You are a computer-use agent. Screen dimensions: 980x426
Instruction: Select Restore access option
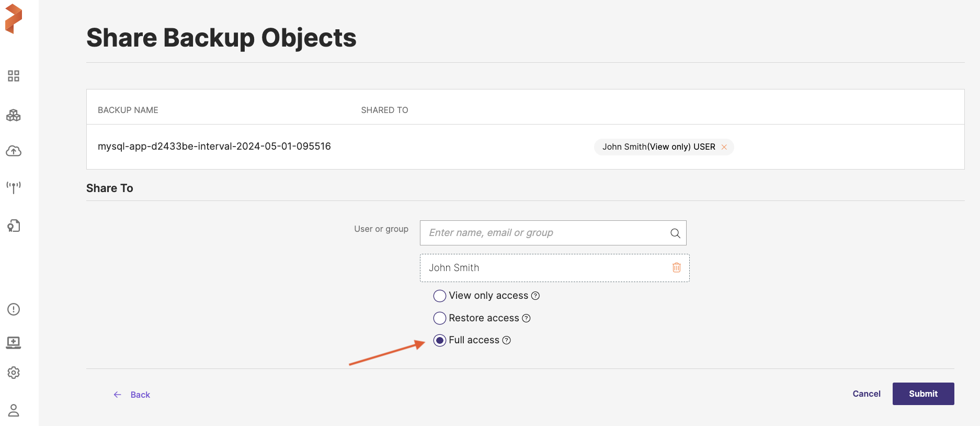[x=440, y=318]
